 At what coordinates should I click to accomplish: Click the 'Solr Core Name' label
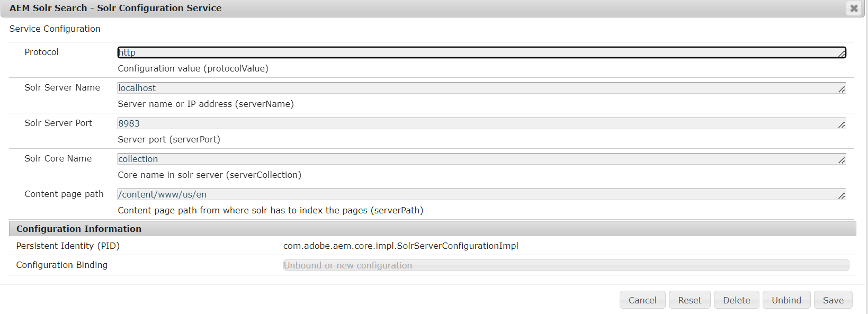click(x=58, y=158)
